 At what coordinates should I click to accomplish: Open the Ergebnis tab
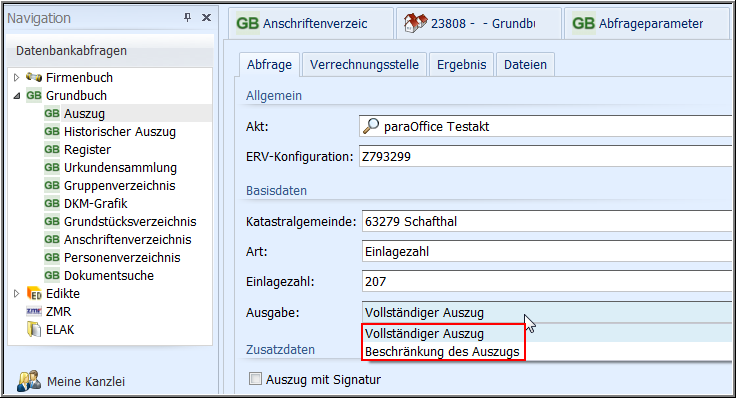pos(461,65)
